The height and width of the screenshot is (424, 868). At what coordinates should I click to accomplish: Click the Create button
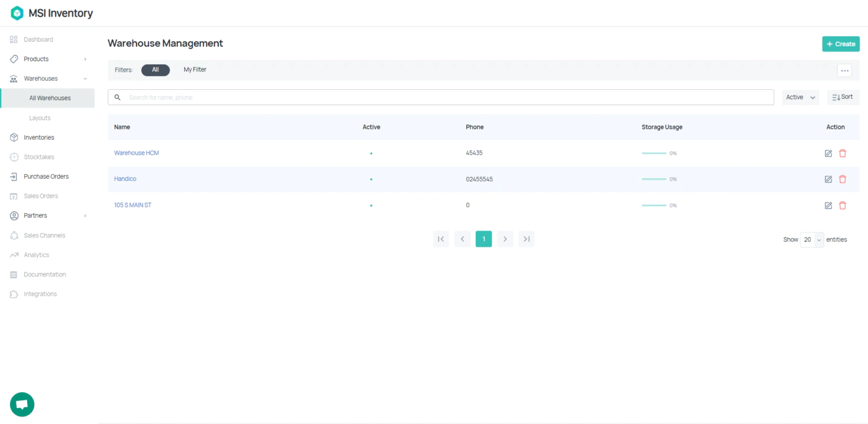841,44
